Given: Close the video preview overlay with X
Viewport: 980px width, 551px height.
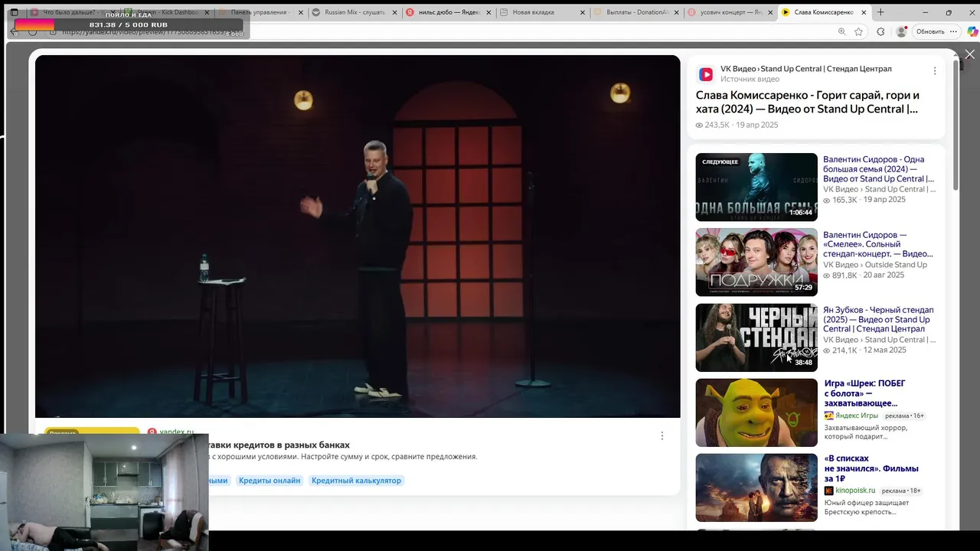Looking at the screenshot, I should tap(969, 54).
